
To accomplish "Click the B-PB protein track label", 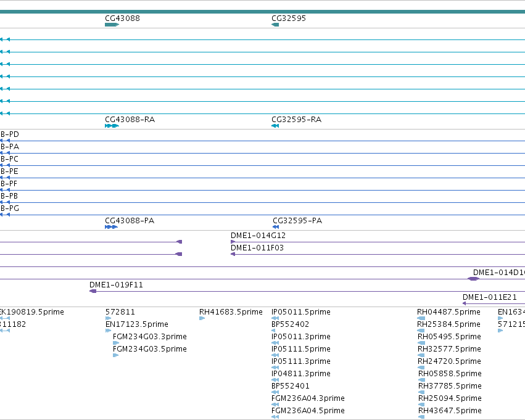I will coord(9,196).
